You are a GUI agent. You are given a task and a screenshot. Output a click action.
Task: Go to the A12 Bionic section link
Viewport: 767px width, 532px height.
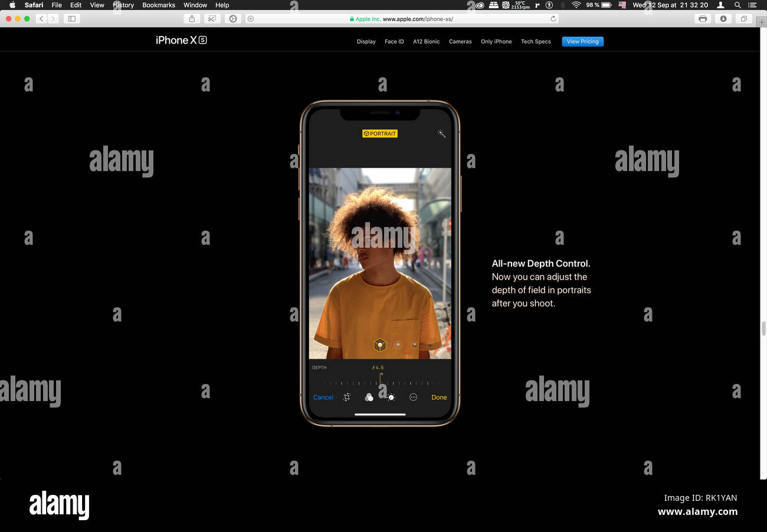click(427, 42)
